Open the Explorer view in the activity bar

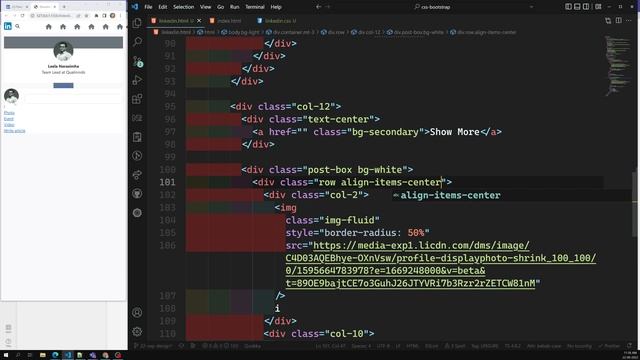[x=138, y=23]
